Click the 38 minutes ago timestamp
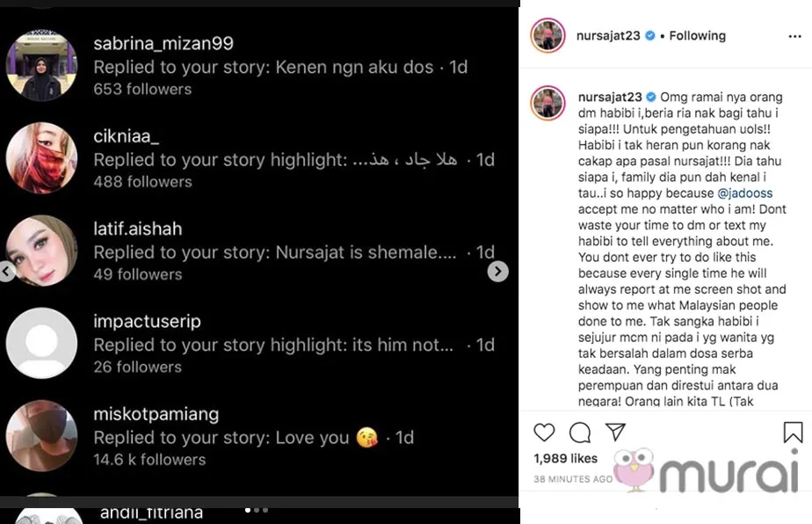812x524 pixels. pyautogui.click(x=573, y=479)
